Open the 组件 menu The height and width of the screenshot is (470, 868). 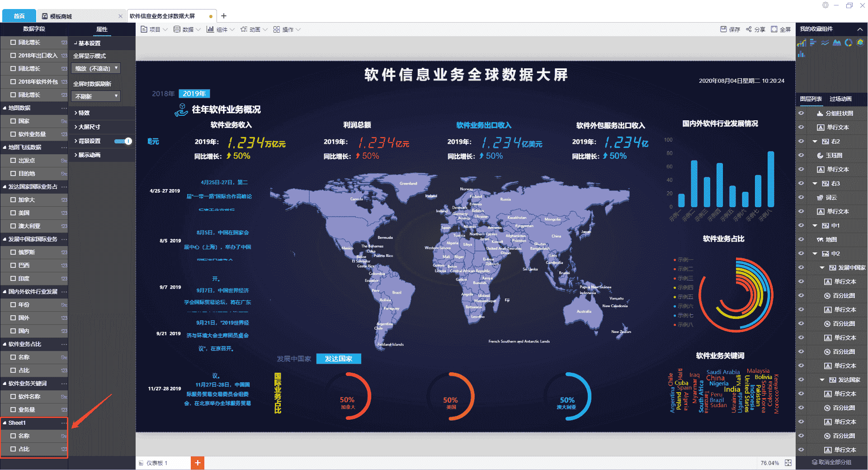tap(221, 29)
